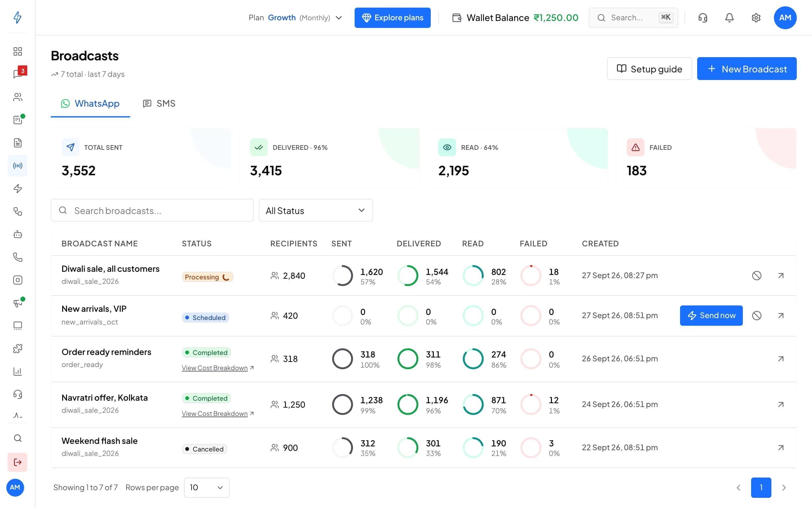
Task: Cancel the New arrivals, VIP broadcast
Action: (x=756, y=316)
